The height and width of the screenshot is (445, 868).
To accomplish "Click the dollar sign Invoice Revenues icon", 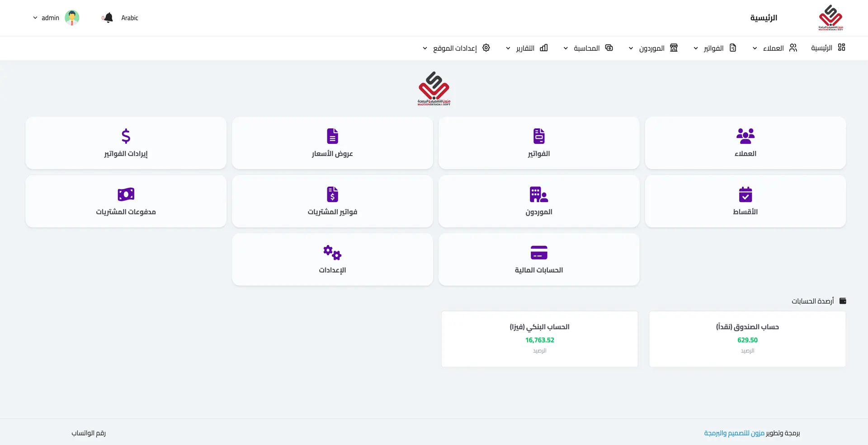I will (126, 136).
